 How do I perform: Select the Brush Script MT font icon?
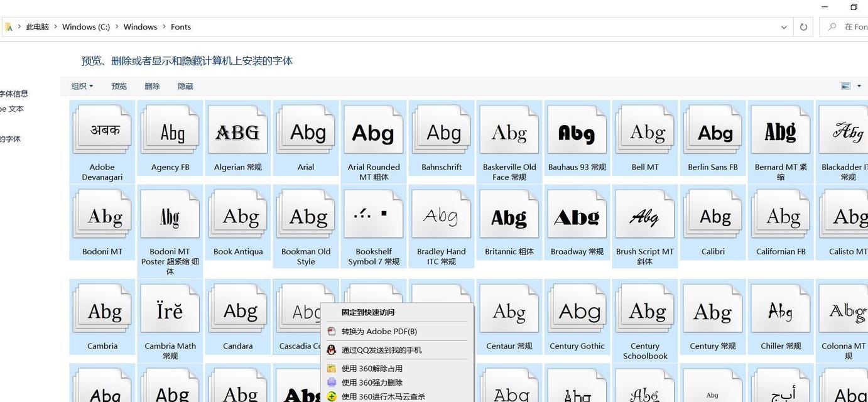point(645,214)
